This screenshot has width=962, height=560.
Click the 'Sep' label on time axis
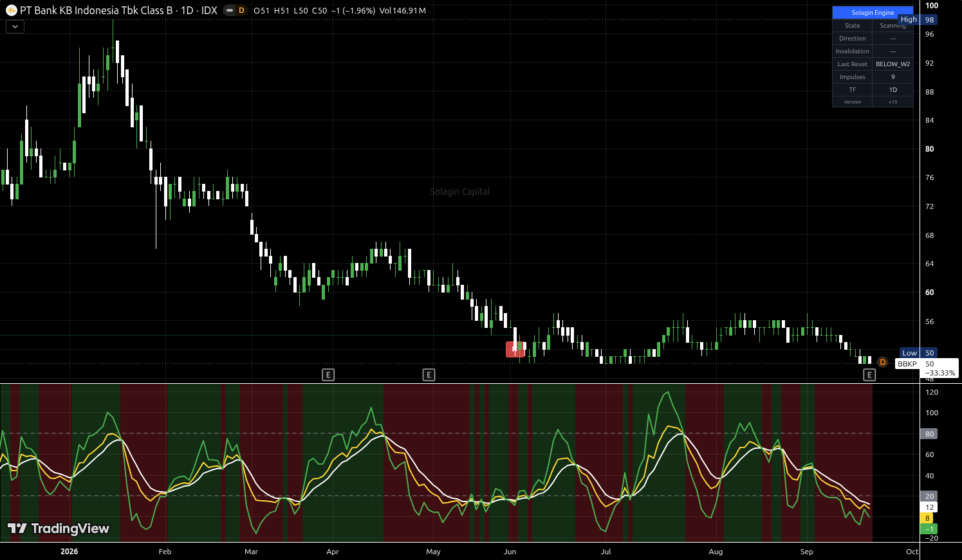[806, 552]
